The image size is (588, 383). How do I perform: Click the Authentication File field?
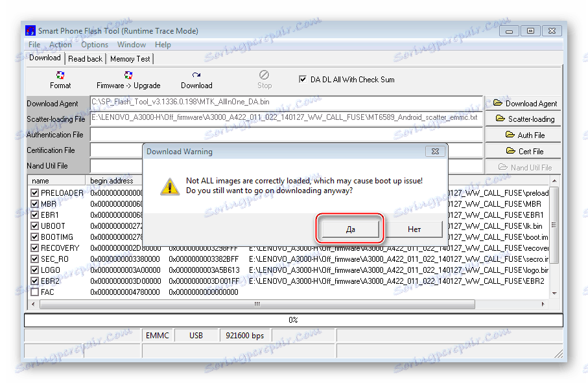tap(286, 133)
